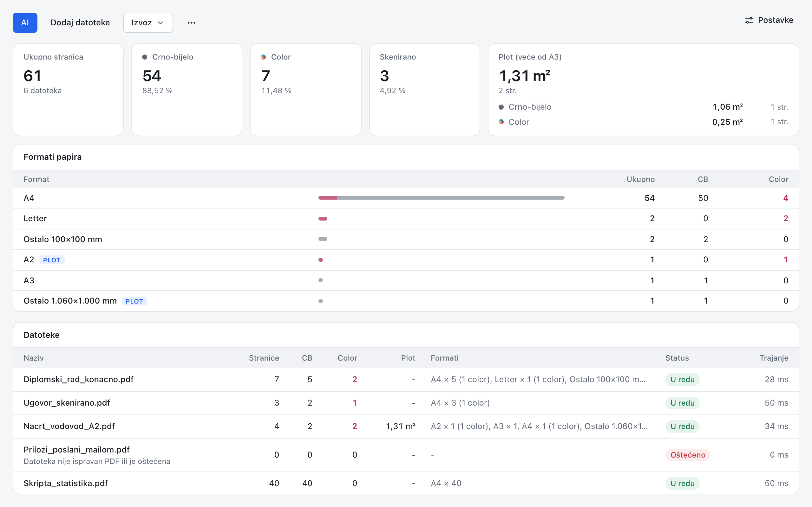The width and height of the screenshot is (812, 507).
Task: Click the Color row in Plot card
Action: click(643, 122)
